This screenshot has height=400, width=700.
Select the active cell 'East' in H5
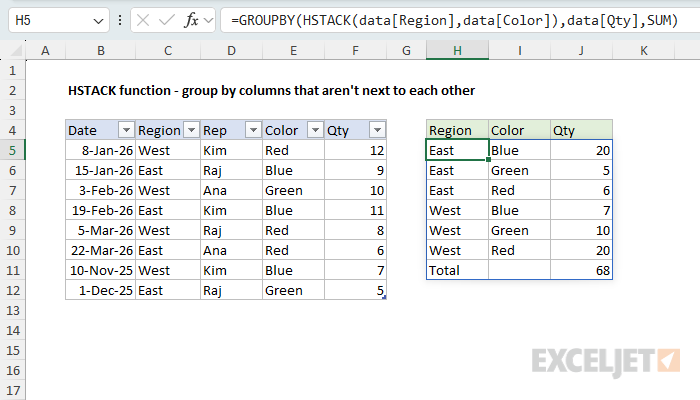(457, 150)
